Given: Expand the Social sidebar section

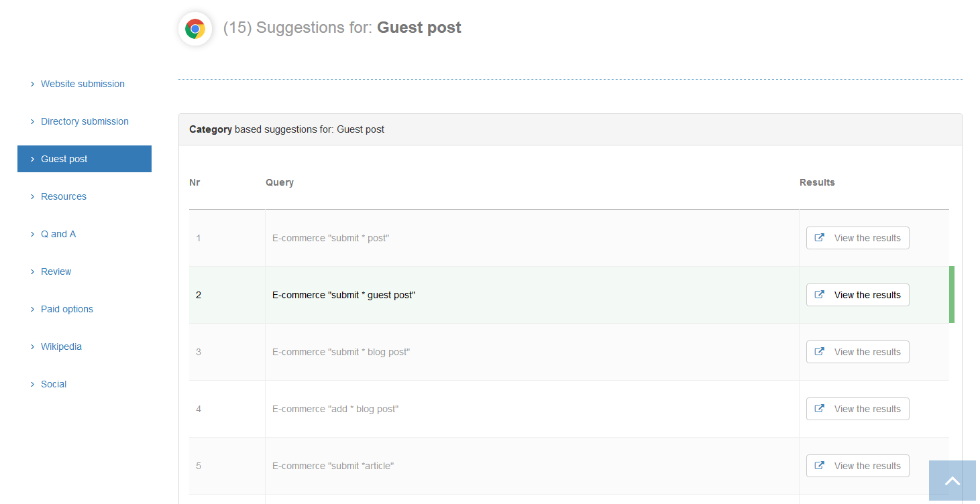Looking at the screenshot, I should [x=54, y=384].
